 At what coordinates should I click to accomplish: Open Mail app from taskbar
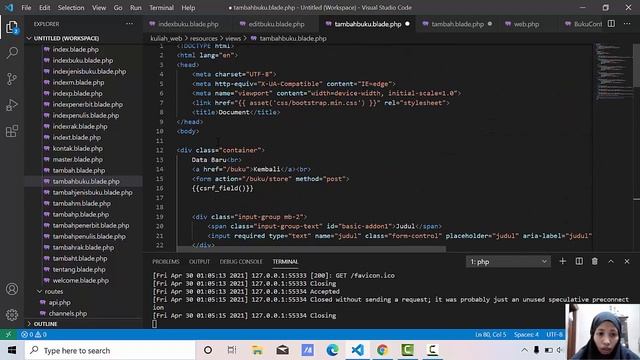282,350
